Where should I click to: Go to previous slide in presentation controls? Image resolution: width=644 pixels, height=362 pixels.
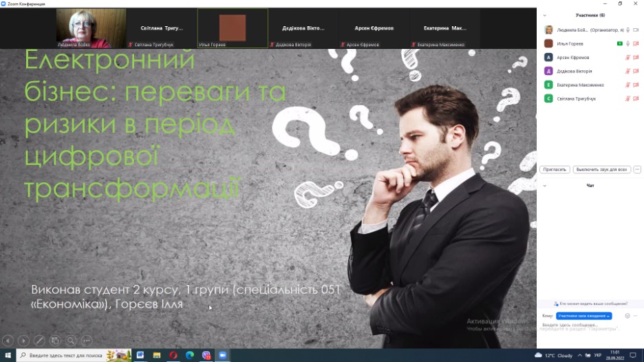[8, 340]
